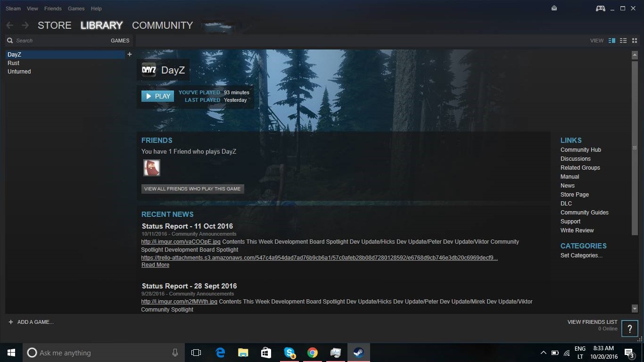Screen dimensions: 644x362
Task: Open the Games menu
Action: [x=76, y=8]
